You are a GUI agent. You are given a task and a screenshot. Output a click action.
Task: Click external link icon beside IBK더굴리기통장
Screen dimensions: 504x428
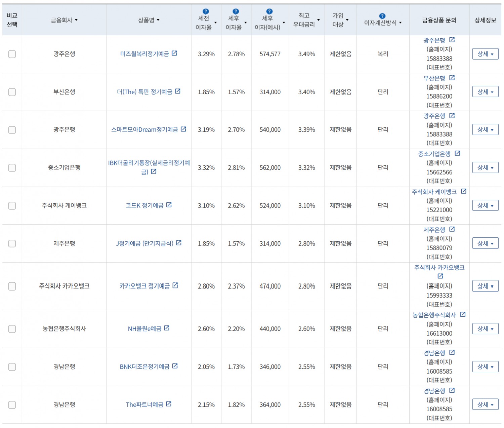coord(154,171)
